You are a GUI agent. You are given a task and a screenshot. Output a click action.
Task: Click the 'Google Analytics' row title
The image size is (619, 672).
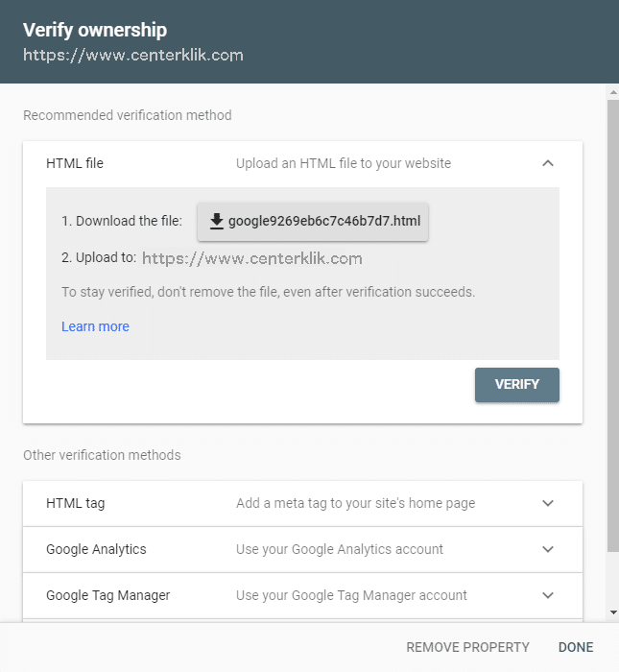click(x=96, y=549)
